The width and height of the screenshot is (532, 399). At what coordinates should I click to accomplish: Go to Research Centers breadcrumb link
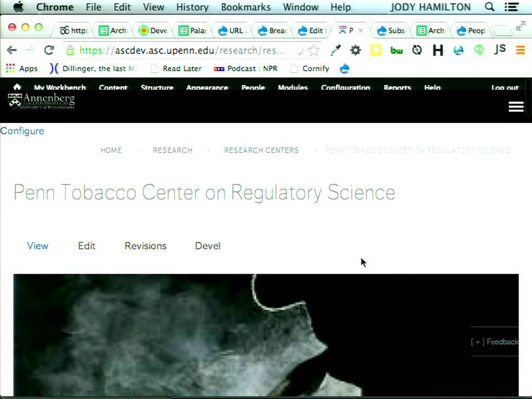[261, 150]
